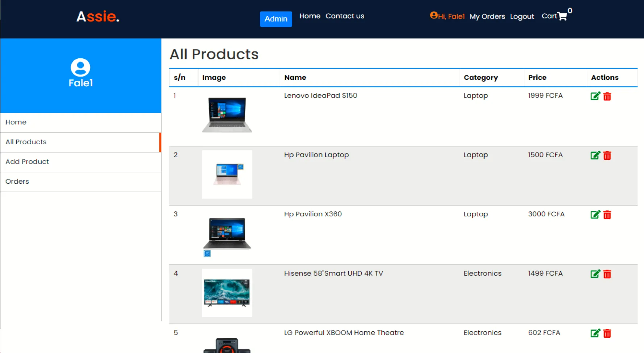Select Home in the admin sidebar
The image size is (644, 353).
pyautogui.click(x=81, y=122)
